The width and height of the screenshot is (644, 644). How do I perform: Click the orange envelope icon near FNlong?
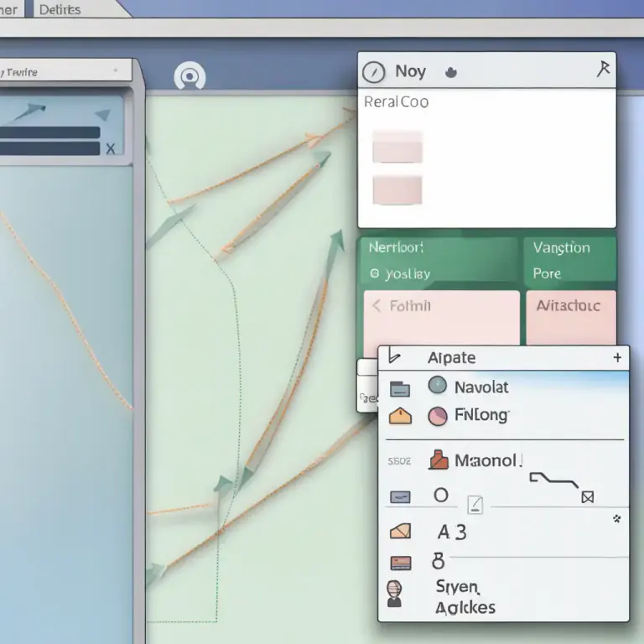tap(400, 416)
